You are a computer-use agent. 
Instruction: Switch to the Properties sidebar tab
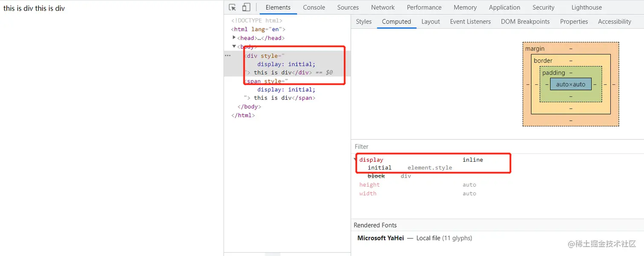(574, 21)
